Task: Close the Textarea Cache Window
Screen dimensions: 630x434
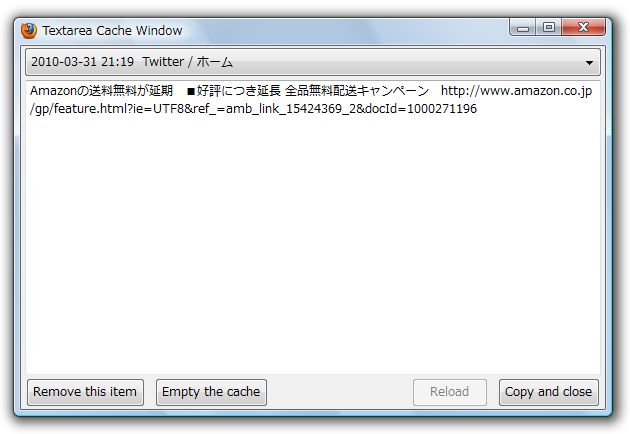Action: coord(583,27)
